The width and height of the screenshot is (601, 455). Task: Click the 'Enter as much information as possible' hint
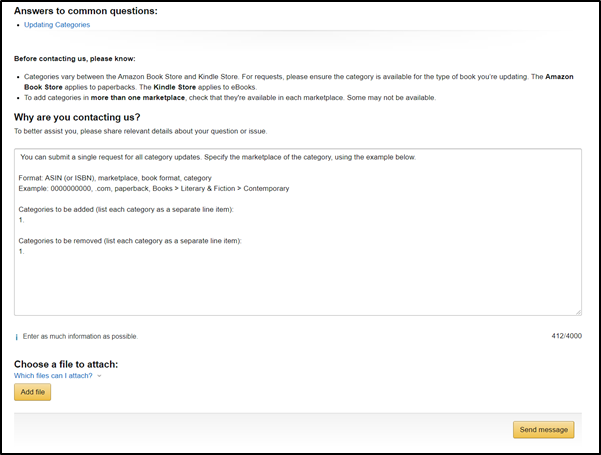(x=80, y=337)
